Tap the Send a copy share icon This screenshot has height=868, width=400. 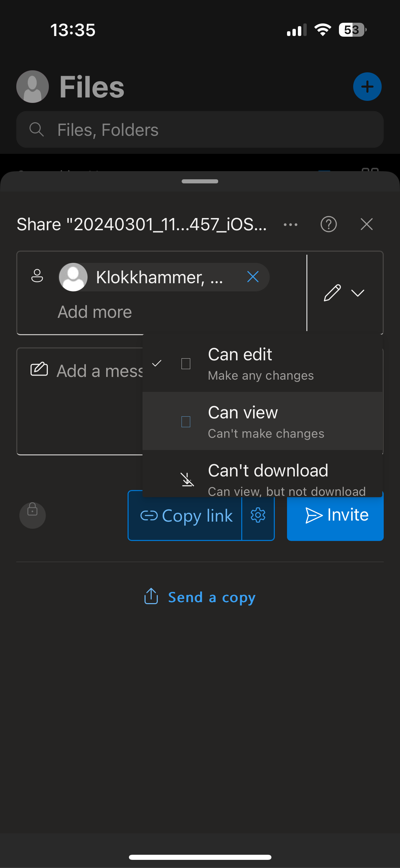tap(151, 596)
